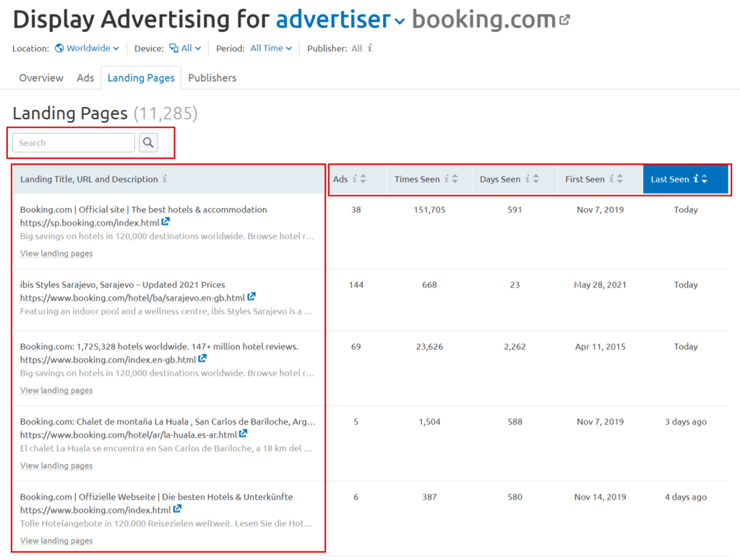Select the Days Seen value 2,262
The height and width of the screenshot is (560, 740).
[515, 346]
